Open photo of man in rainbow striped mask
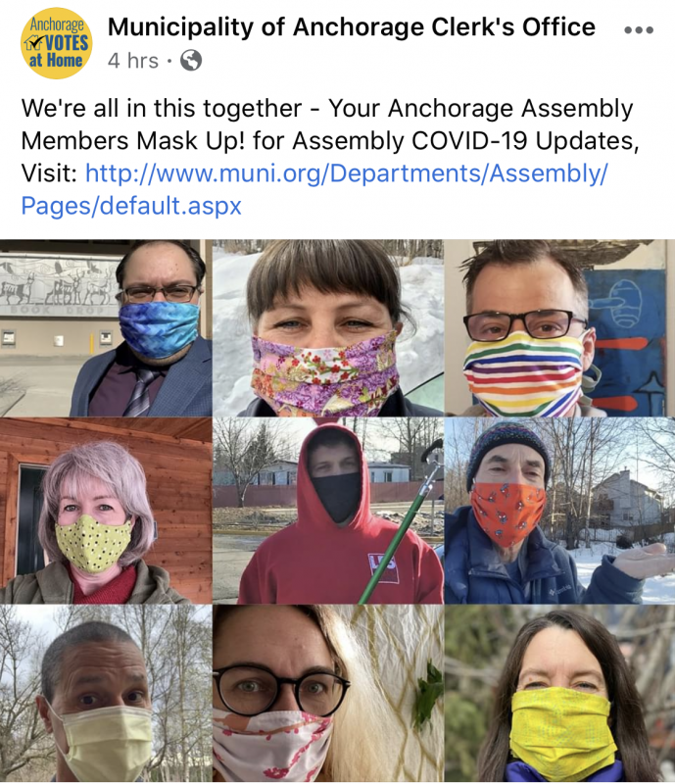This screenshot has height=784, width=675. pyautogui.click(x=560, y=328)
